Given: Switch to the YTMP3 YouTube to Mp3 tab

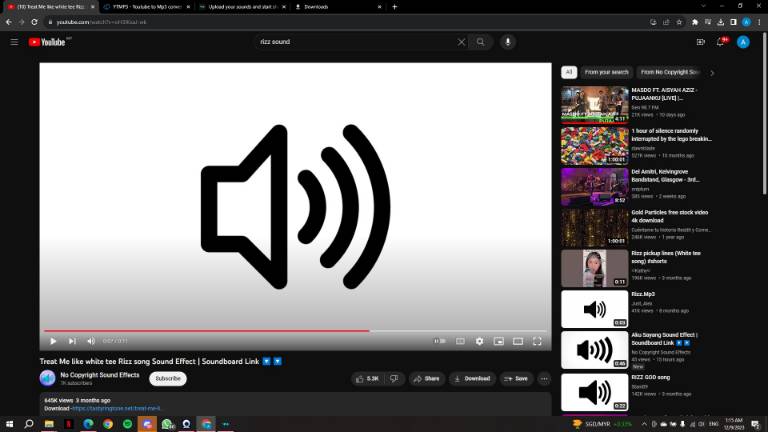Looking at the screenshot, I should pyautogui.click(x=146, y=7).
